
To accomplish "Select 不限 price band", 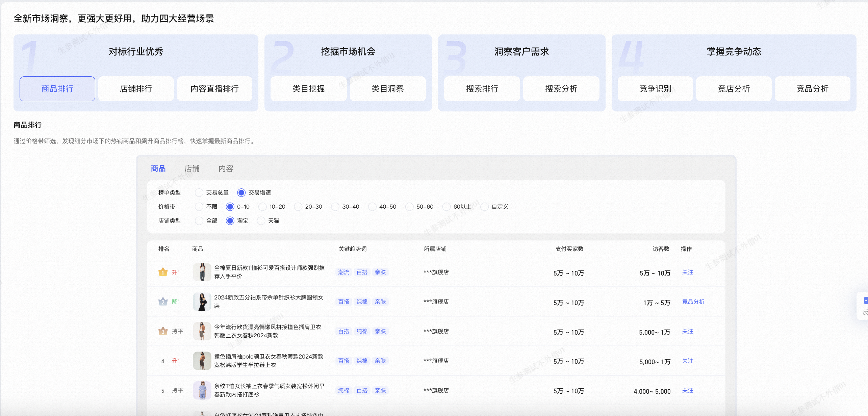I will click(199, 207).
